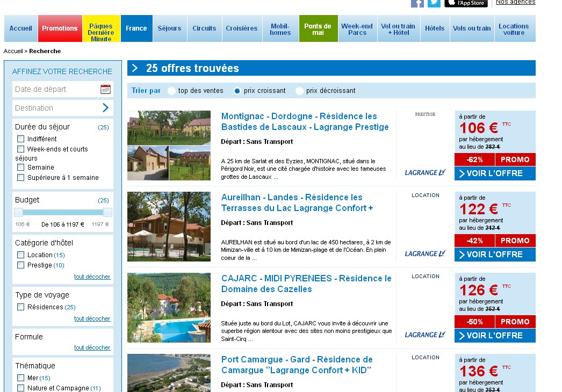Screen dimensions: 562x392
Task: Click 'Nos agences' link at top
Action: (x=515, y=2)
